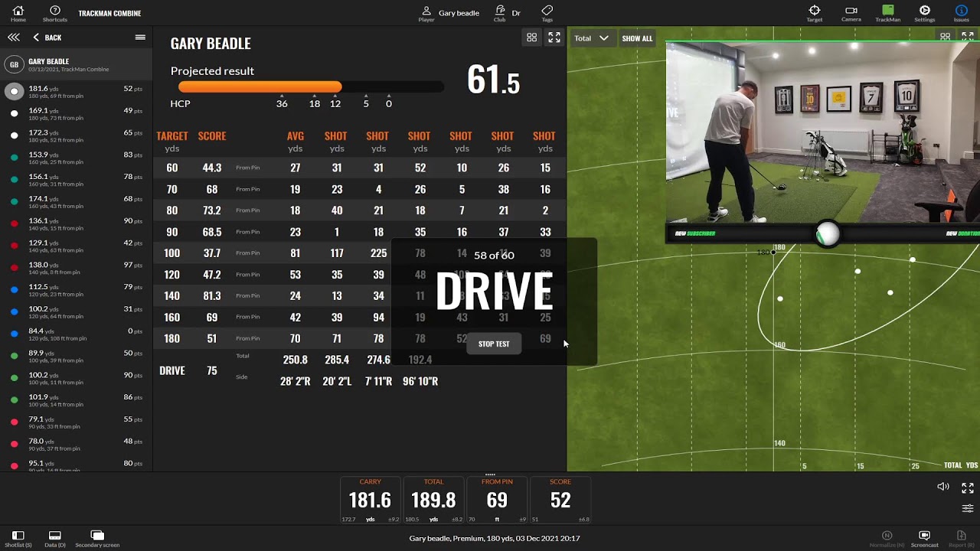980x551 pixels.
Task: Open the shot list hamburger menu
Action: (140, 37)
